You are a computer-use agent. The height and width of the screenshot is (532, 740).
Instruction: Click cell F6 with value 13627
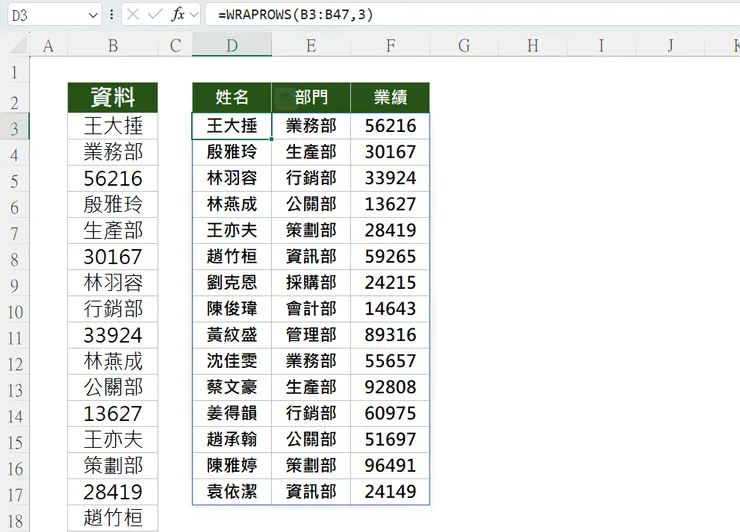point(390,204)
